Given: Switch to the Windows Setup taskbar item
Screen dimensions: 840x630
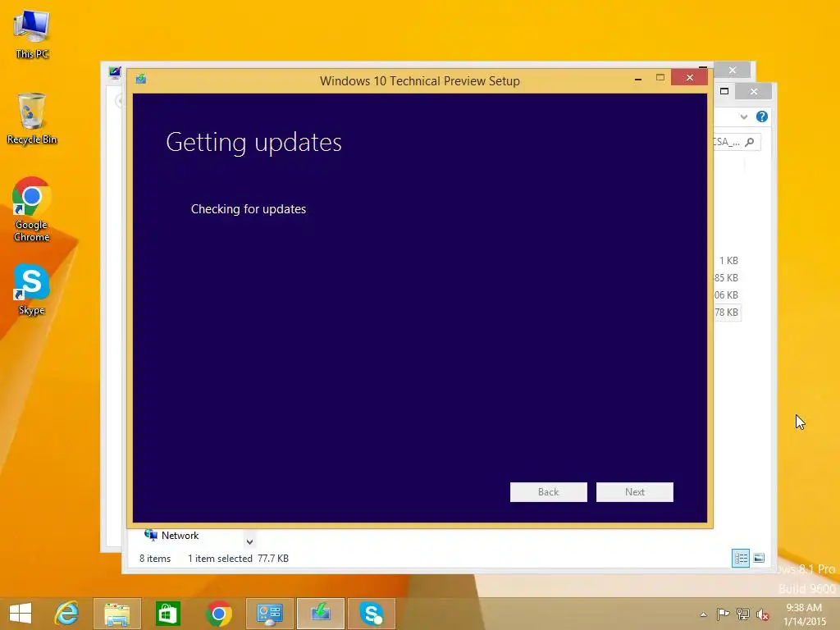Looking at the screenshot, I should point(321,614).
